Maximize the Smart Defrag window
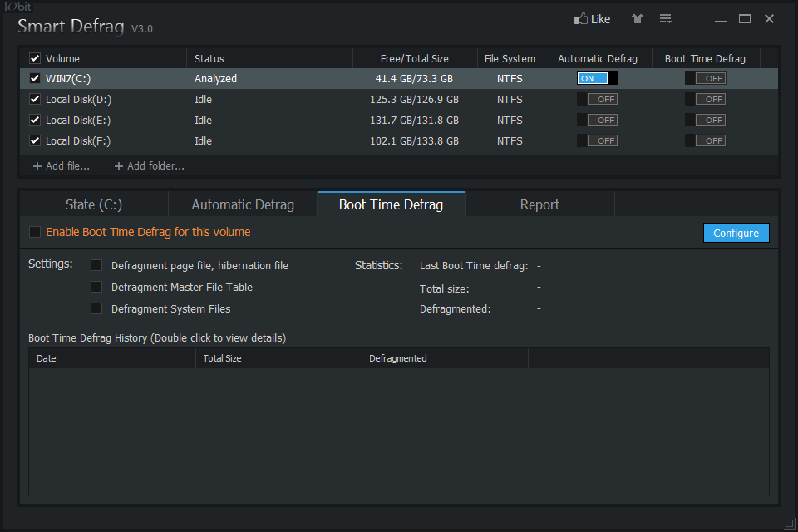Image resolution: width=798 pixels, height=532 pixels. 745,19
